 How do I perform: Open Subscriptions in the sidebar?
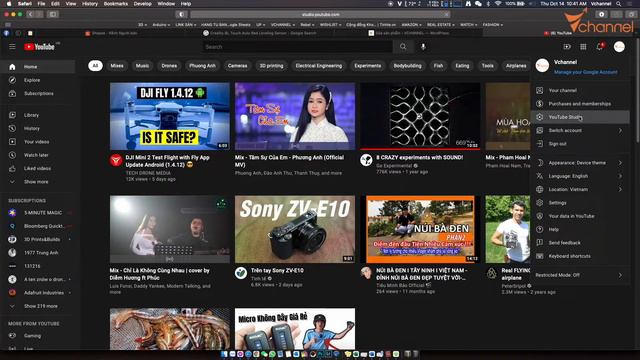[x=38, y=93]
